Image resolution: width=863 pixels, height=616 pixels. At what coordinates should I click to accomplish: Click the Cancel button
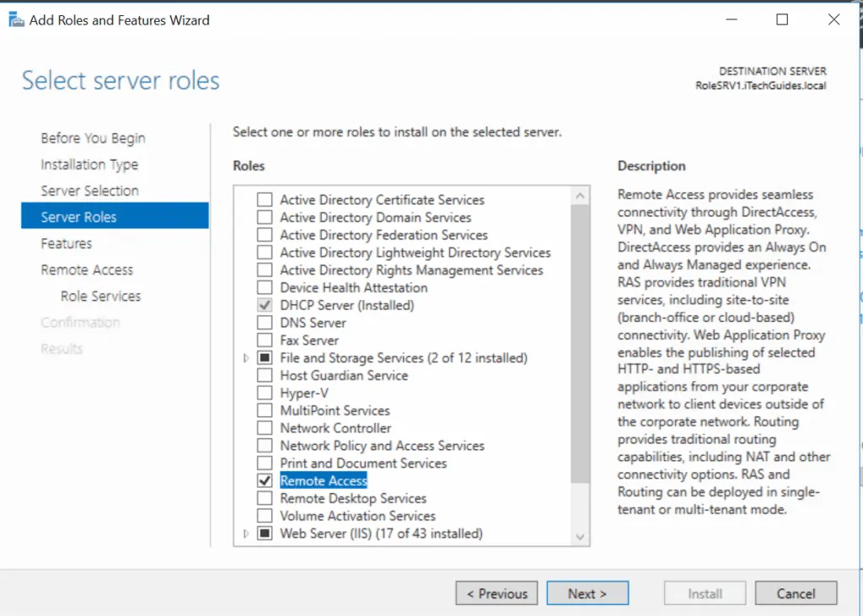pyautogui.click(x=796, y=593)
